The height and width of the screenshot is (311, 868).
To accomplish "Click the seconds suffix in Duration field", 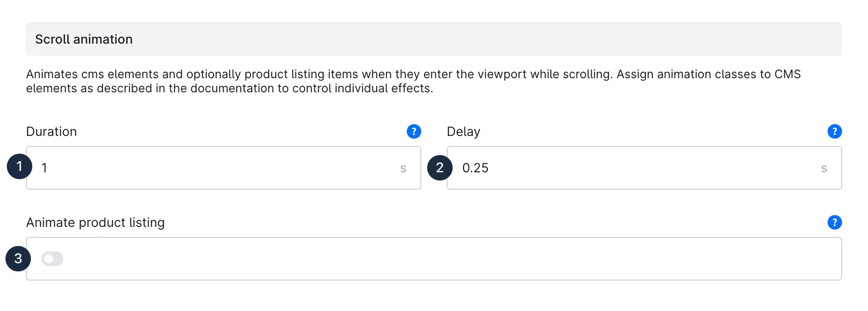I will [x=403, y=168].
